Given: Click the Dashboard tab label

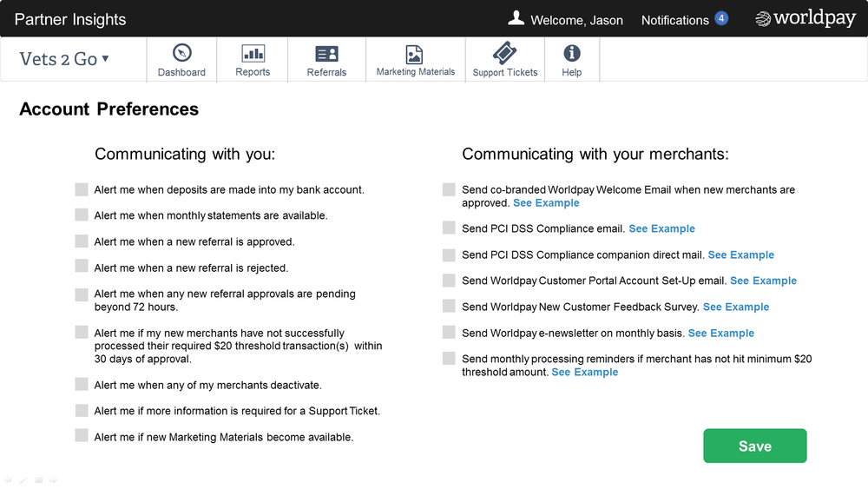Looking at the screenshot, I should (181, 72).
